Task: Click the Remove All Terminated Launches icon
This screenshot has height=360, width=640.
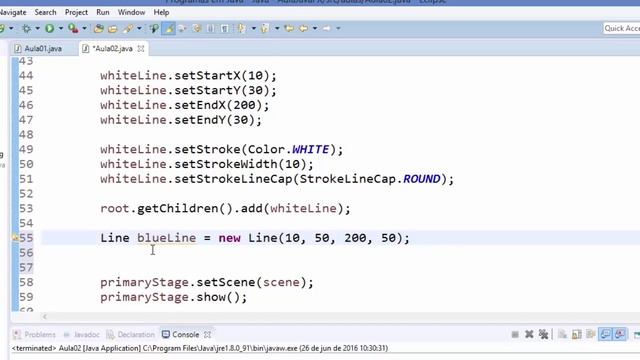Action: [x=543, y=335]
